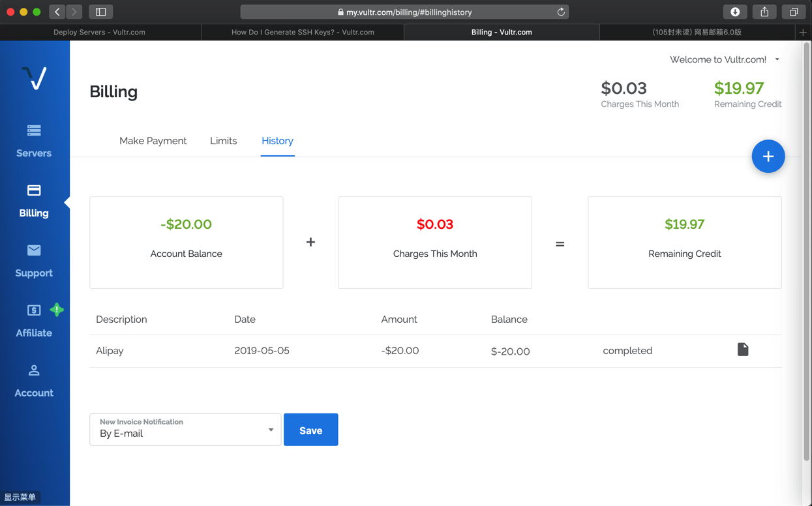Image resolution: width=812 pixels, height=506 pixels.
Task: Click the $-20.00 balance cell
Action: coord(510,351)
